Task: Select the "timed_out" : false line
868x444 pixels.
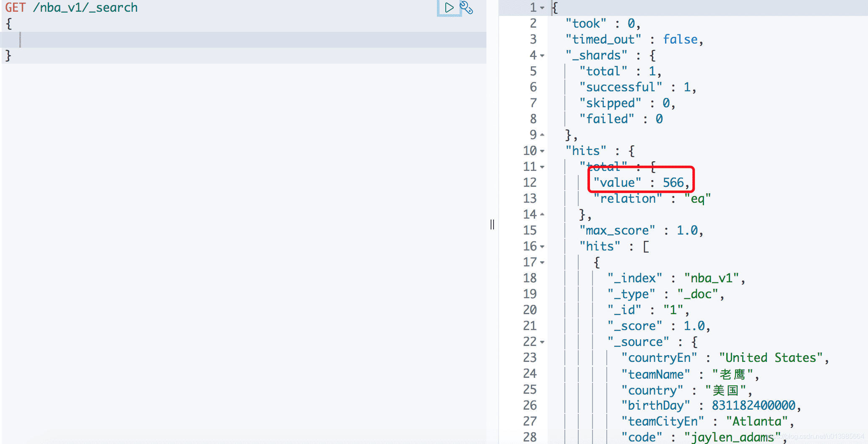Action: point(634,39)
